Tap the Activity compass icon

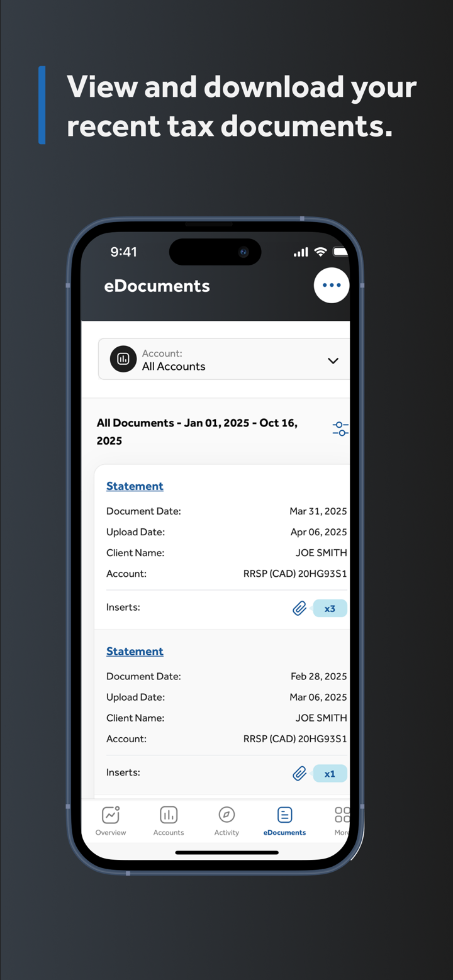click(226, 815)
